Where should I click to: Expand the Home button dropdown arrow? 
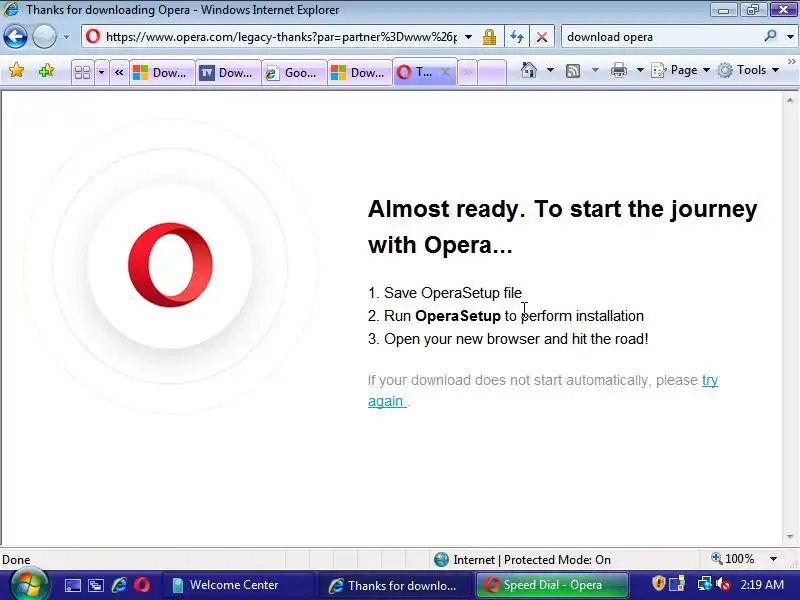550,70
